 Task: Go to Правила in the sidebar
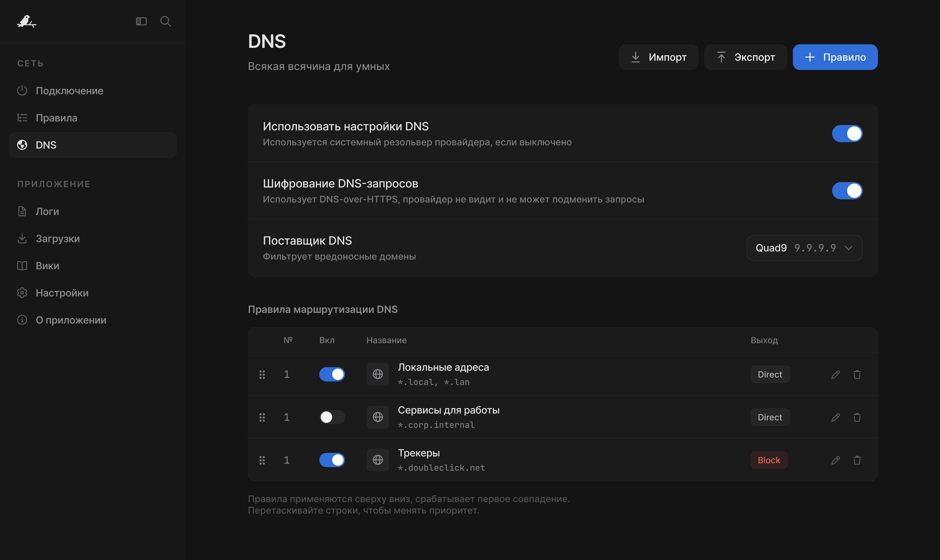tap(93, 118)
